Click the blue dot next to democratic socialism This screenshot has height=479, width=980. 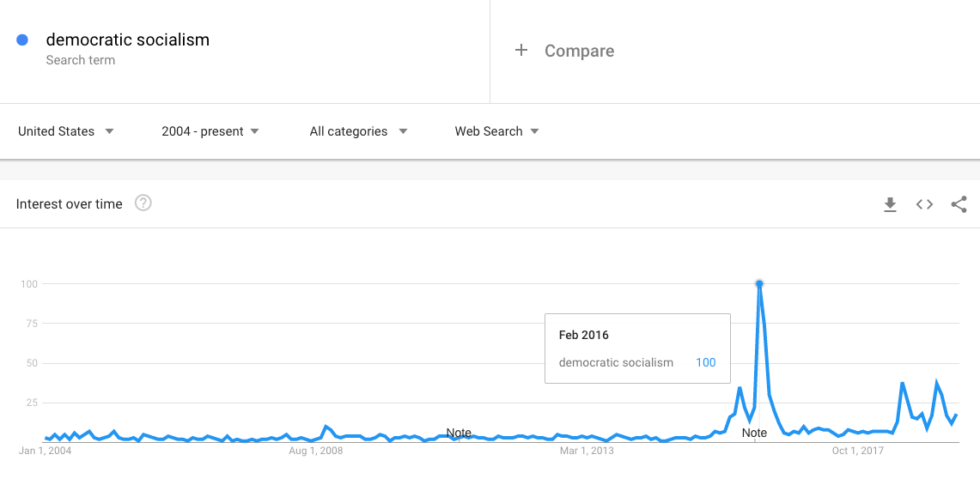pyautogui.click(x=23, y=39)
